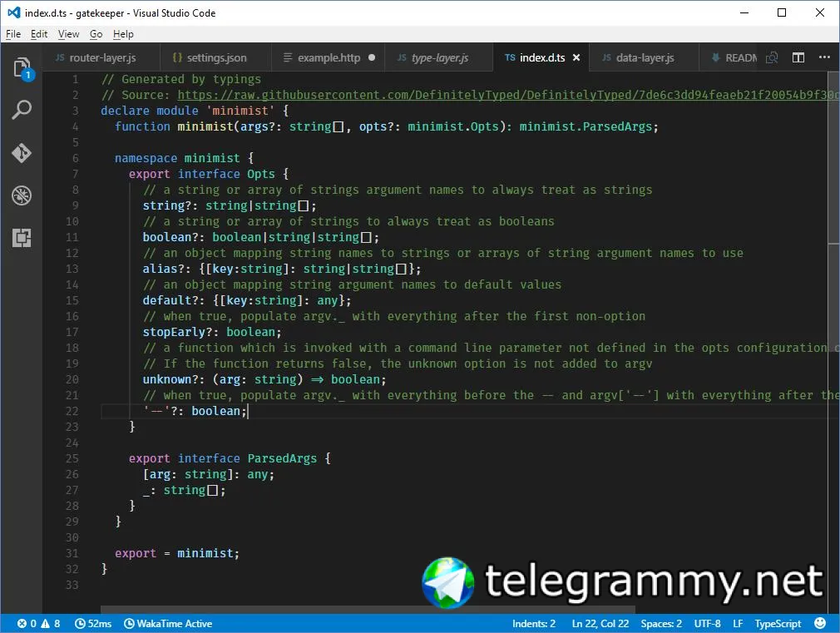840x633 pixels.
Task: Show errors and warnings count in status bar
Action: tap(38, 623)
